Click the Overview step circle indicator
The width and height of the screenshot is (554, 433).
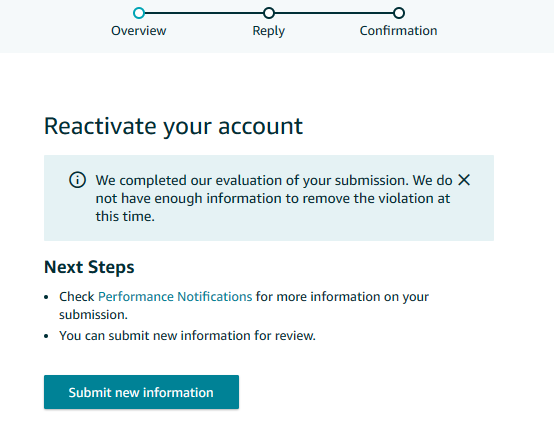click(139, 13)
